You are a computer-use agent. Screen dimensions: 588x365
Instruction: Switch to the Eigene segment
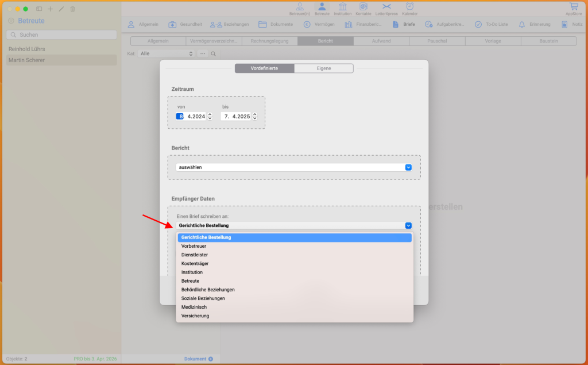click(x=324, y=68)
